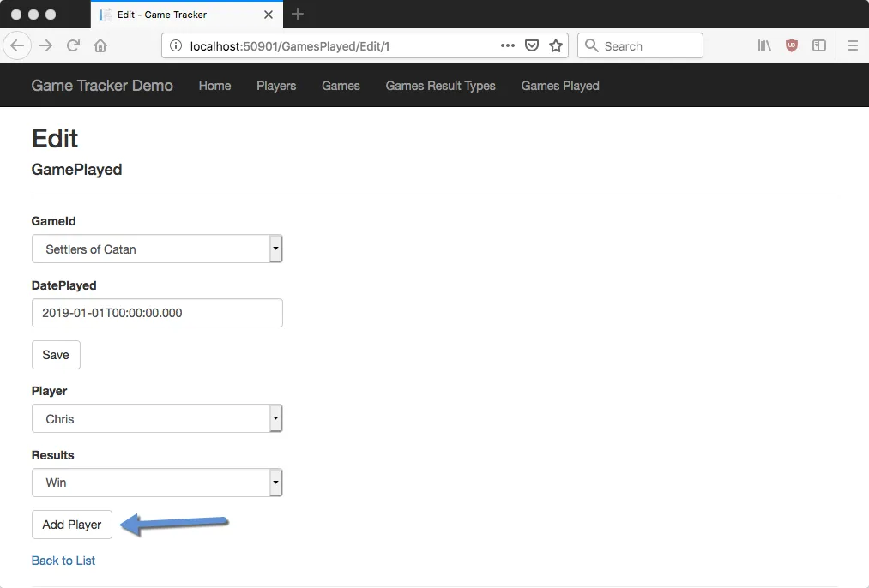Click the browser Search field
869x588 pixels.
coord(640,45)
